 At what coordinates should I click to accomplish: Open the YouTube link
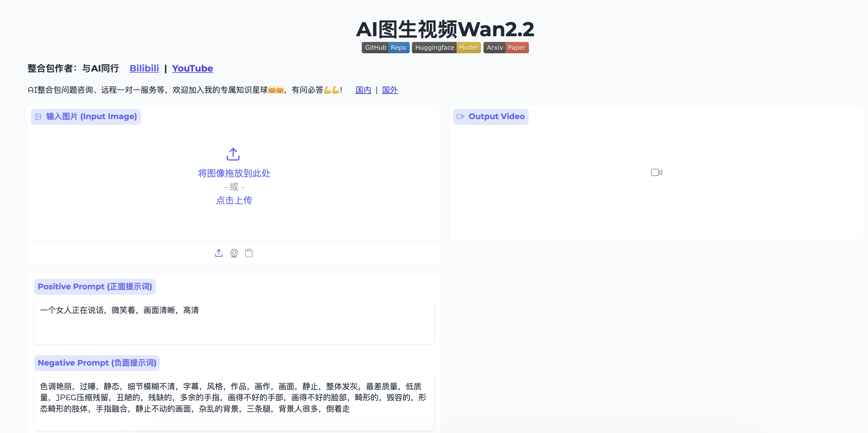click(192, 68)
